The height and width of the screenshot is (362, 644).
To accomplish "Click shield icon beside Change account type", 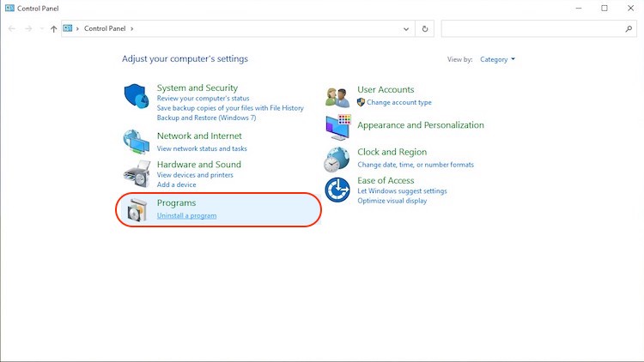I will coord(361,102).
